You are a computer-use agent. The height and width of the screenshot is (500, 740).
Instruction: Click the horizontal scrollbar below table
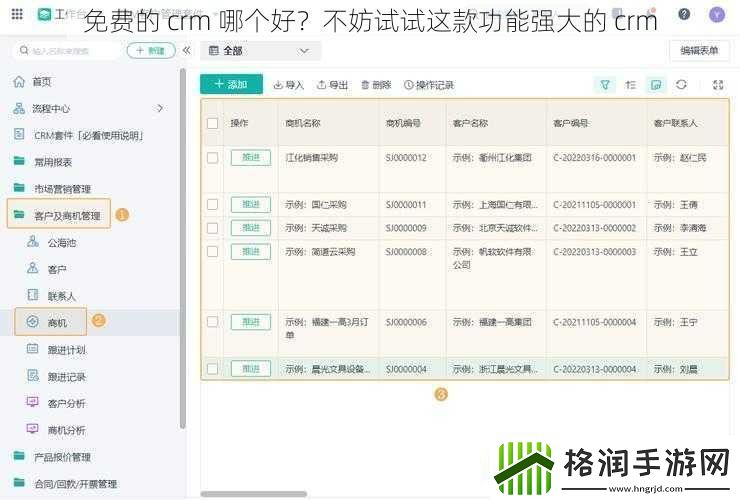[x=254, y=494]
